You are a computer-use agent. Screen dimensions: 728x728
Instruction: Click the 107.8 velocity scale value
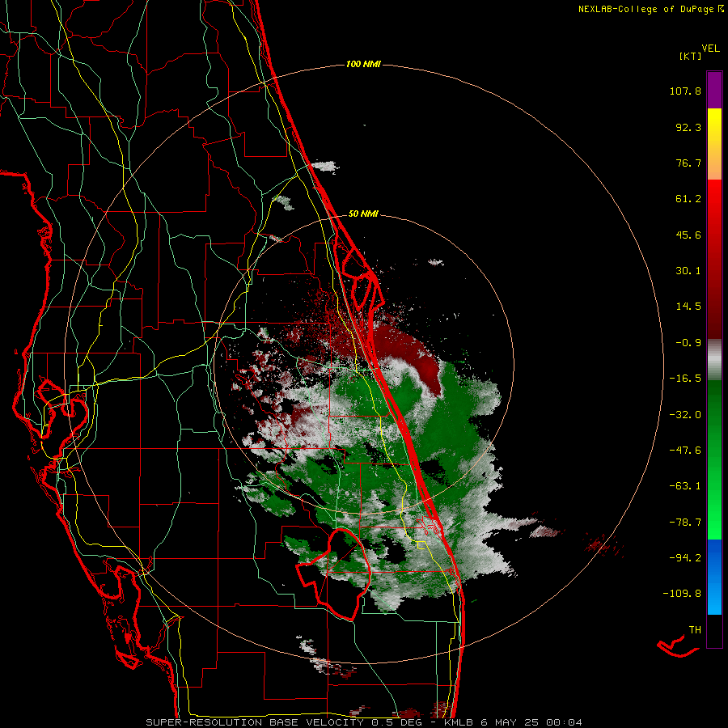pyautogui.click(x=685, y=91)
